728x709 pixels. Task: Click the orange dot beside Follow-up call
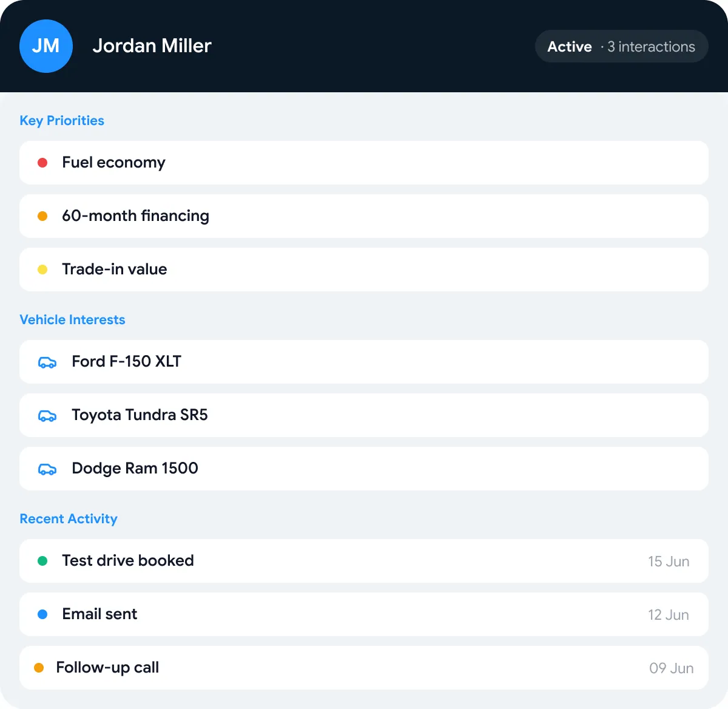pyautogui.click(x=39, y=668)
